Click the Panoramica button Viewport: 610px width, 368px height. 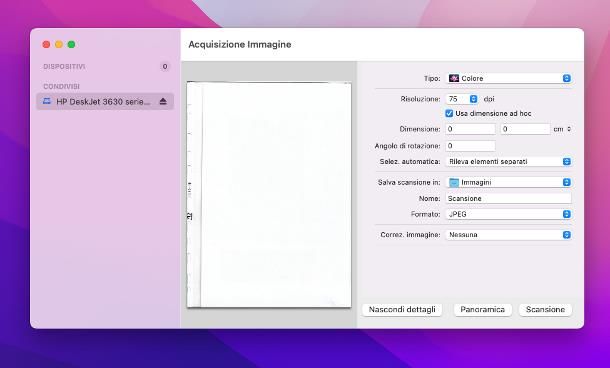[482, 310]
